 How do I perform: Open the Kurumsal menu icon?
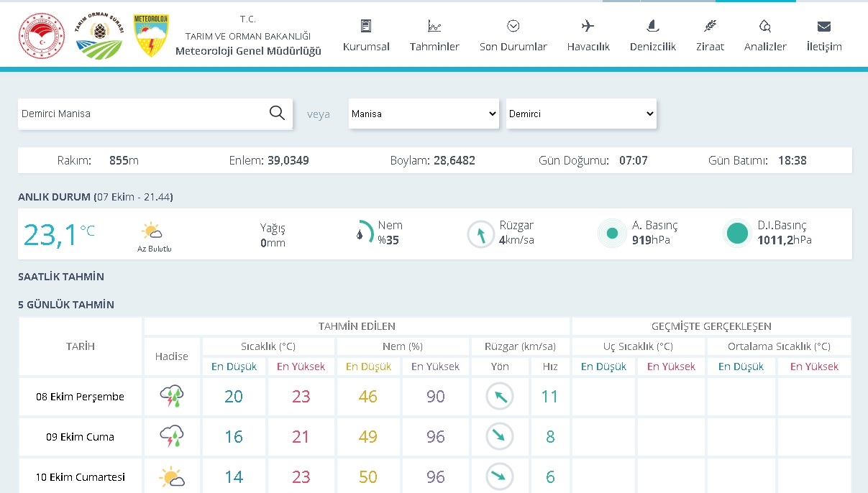coord(366,27)
